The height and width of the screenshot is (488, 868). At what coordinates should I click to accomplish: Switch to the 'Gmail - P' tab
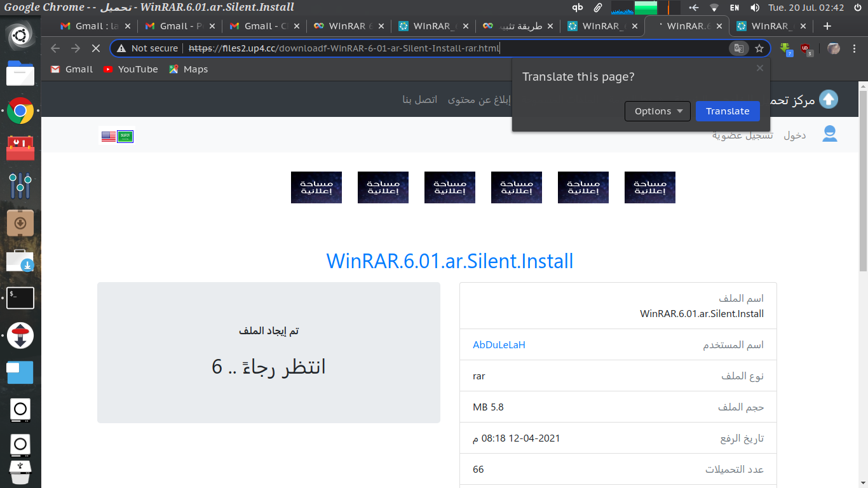[x=180, y=26]
